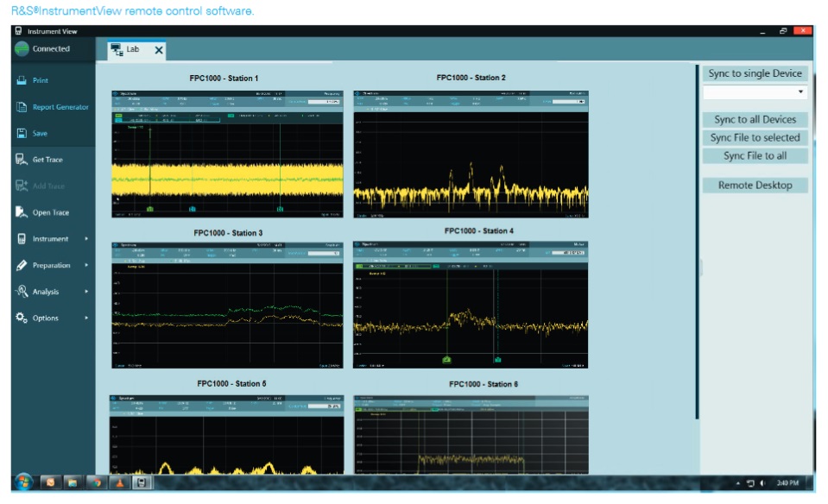This screenshot has height=504, width=828.
Task: Open the Print menu item
Action: tap(40, 80)
